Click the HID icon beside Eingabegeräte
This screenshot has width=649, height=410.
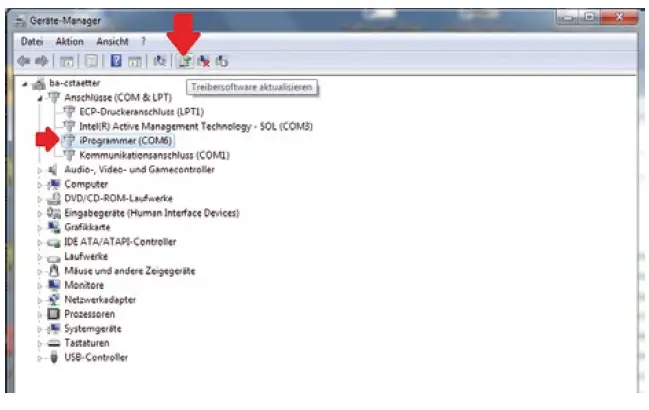tap(53, 213)
